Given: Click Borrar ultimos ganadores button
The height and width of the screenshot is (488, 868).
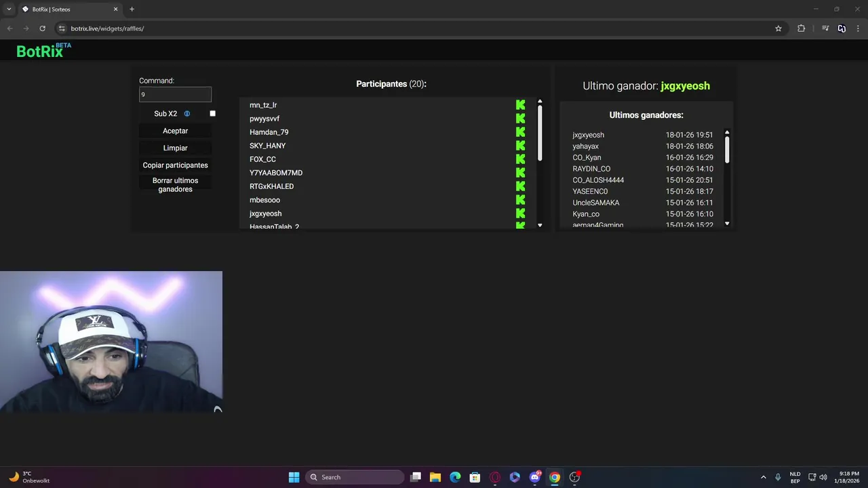Looking at the screenshot, I should (x=175, y=185).
